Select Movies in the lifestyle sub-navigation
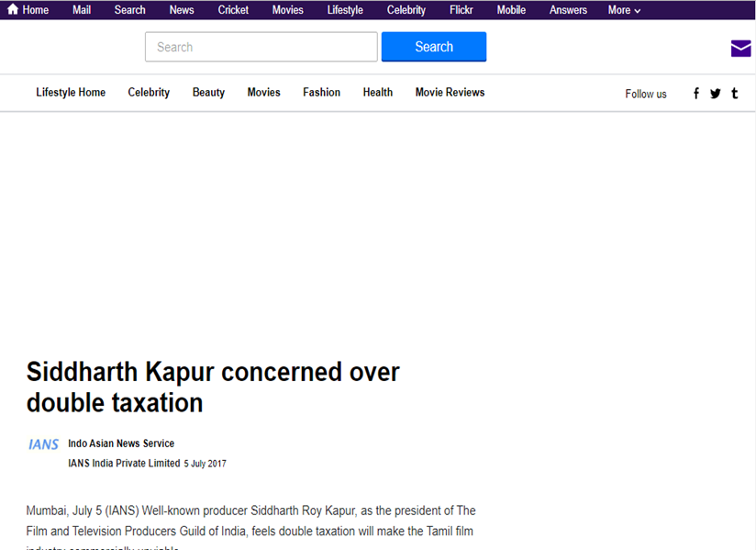 (263, 92)
